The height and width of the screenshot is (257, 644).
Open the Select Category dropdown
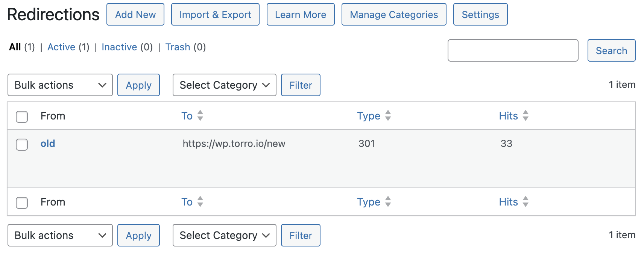point(224,85)
